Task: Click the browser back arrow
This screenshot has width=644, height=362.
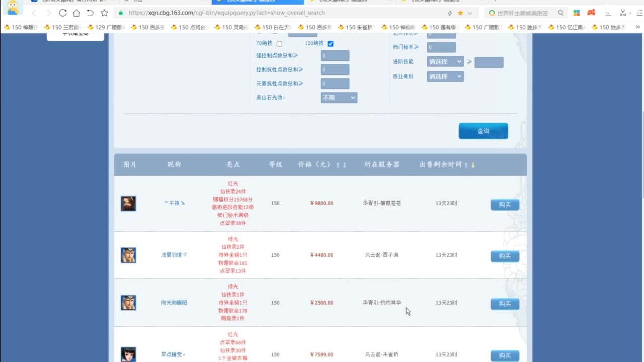Action: click(34, 13)
